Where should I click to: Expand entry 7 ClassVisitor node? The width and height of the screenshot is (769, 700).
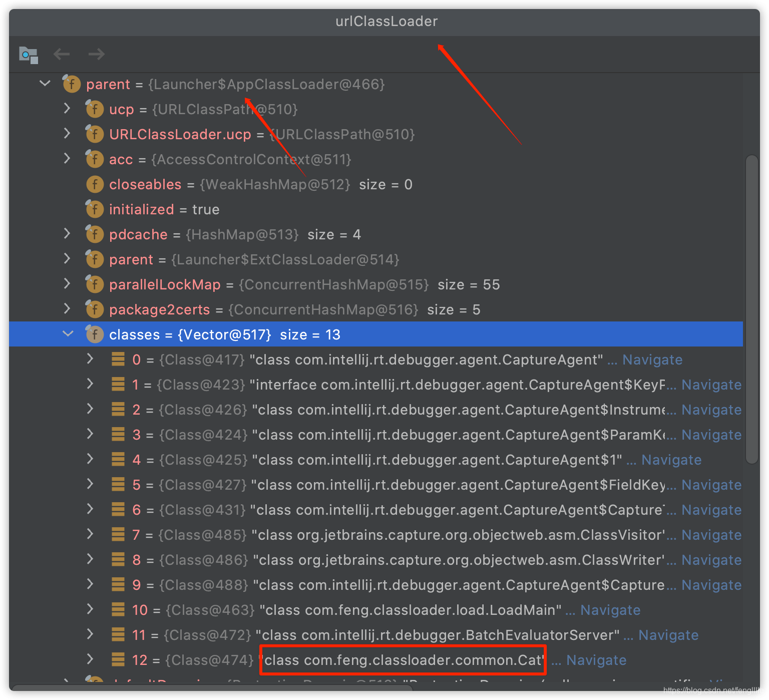90,534
